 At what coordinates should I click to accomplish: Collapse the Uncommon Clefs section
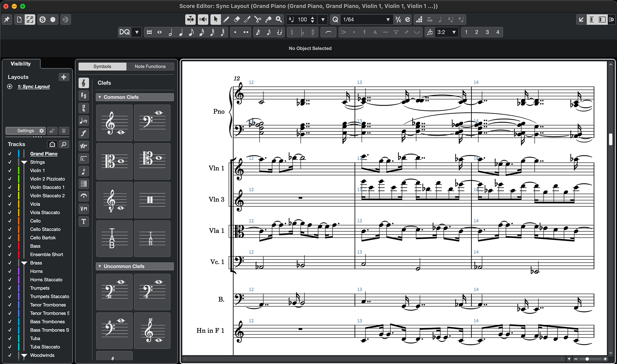(100, 266)
